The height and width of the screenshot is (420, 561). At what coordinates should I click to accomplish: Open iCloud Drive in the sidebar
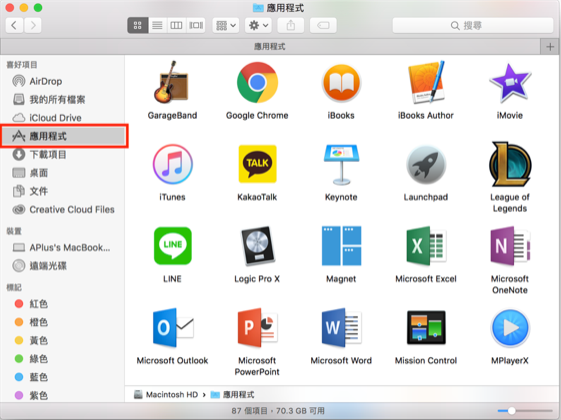(63, 118)
